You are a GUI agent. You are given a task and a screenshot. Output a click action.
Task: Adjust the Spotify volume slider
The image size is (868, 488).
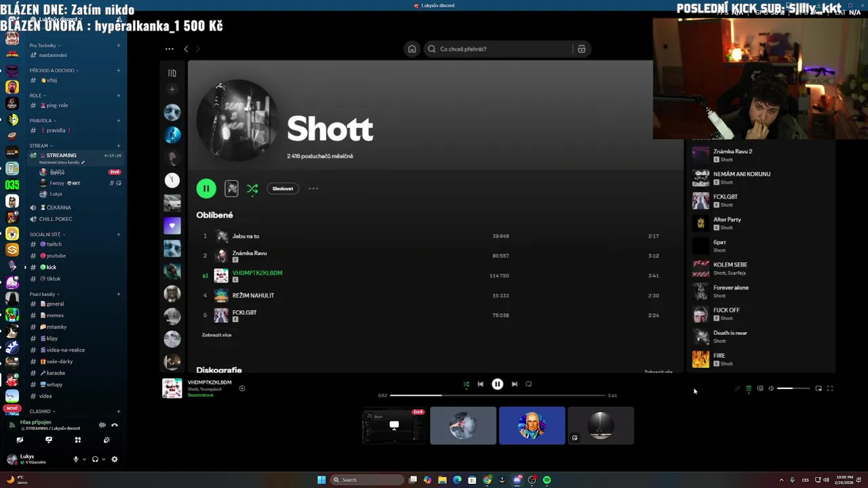(x=793, y=388)
